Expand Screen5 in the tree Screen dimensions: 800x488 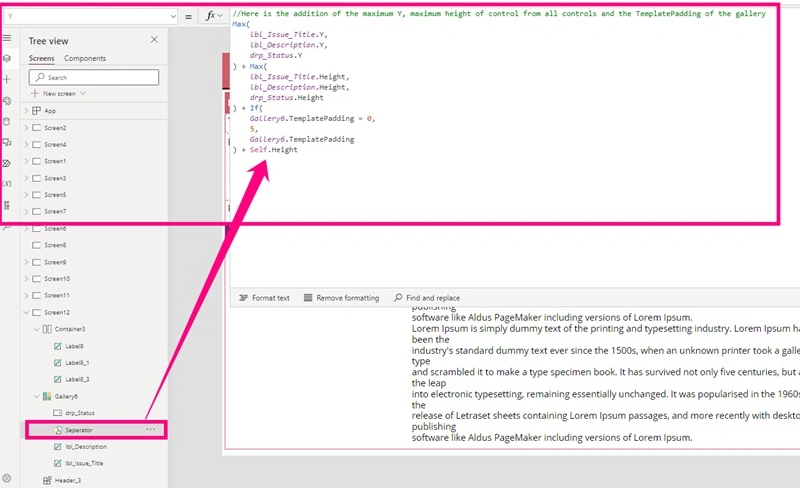coord(26,194)
